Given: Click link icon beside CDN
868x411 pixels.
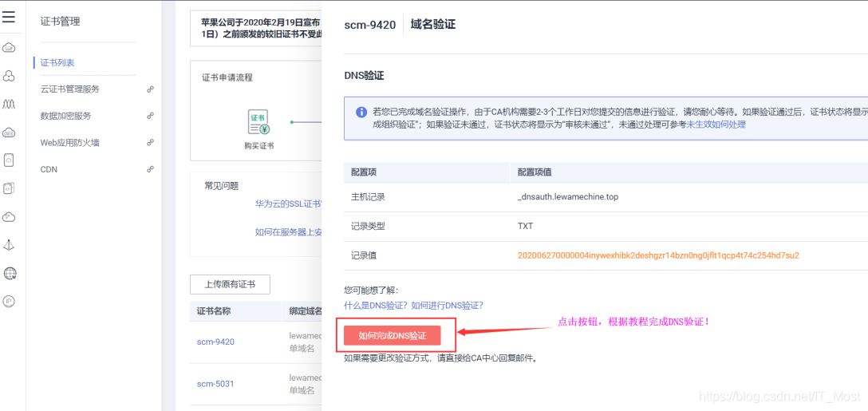Looking at the screenshot, I should (150, 169).
